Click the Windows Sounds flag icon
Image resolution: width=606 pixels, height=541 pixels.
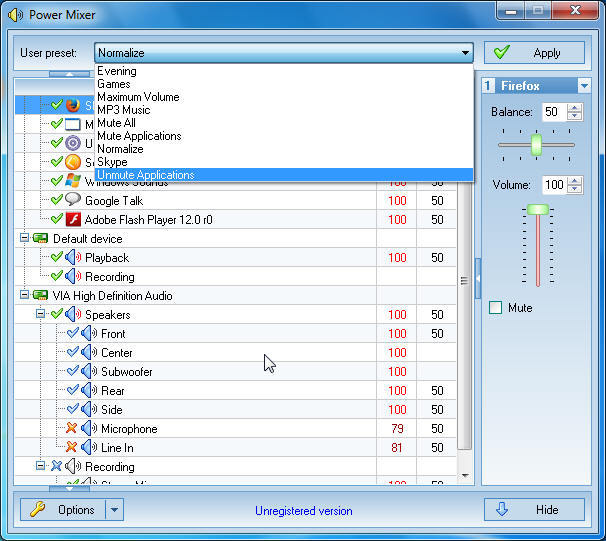point(73,181)
